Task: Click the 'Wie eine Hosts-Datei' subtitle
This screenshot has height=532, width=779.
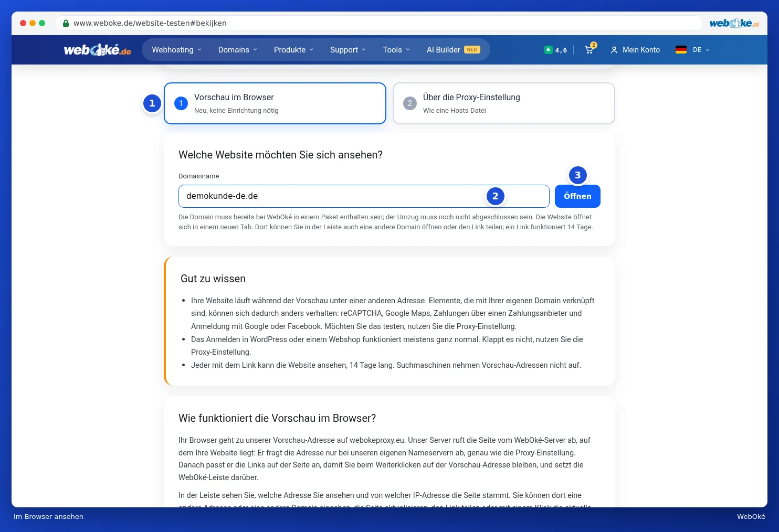Action: point(455,111)
